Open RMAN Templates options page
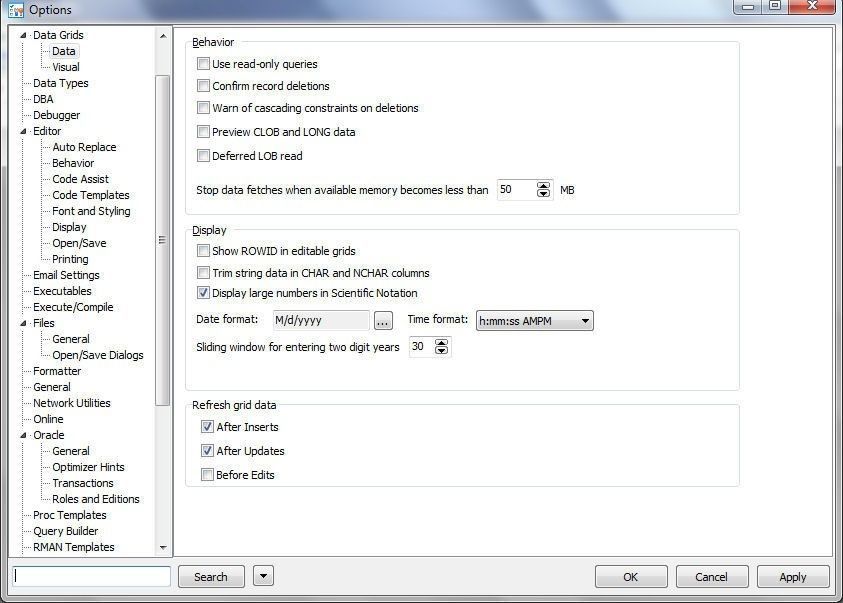 click(x=74, y=547)
